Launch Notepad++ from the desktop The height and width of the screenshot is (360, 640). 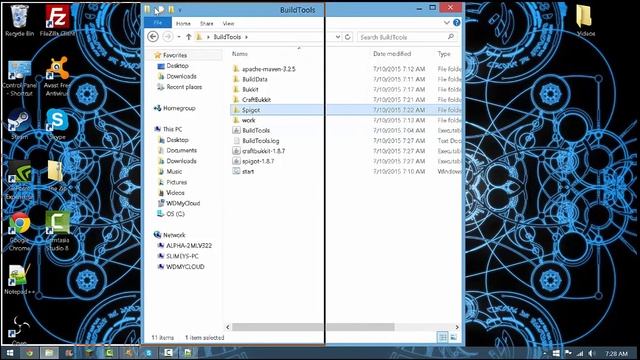(x=19, y=279)
